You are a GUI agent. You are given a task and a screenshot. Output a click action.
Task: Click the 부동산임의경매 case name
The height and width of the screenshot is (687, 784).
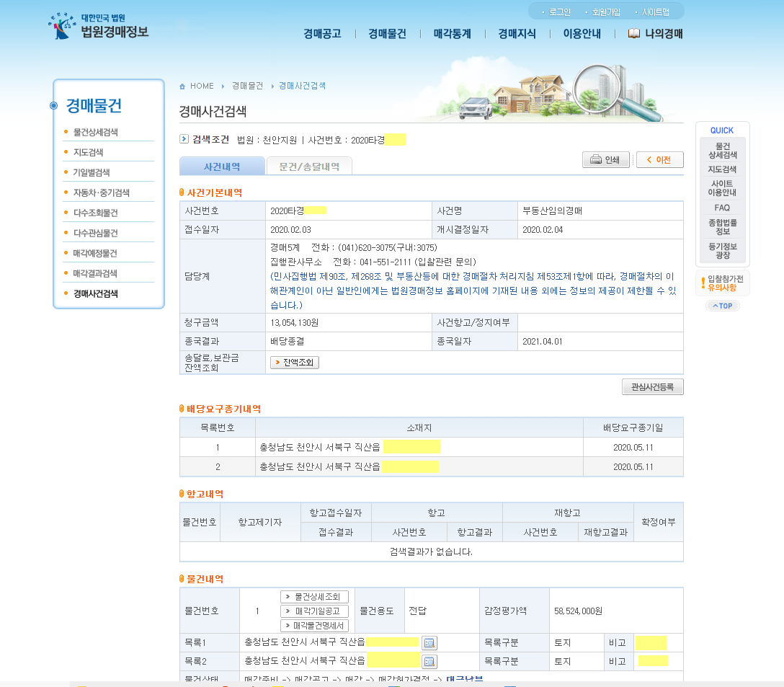point(553,210)
